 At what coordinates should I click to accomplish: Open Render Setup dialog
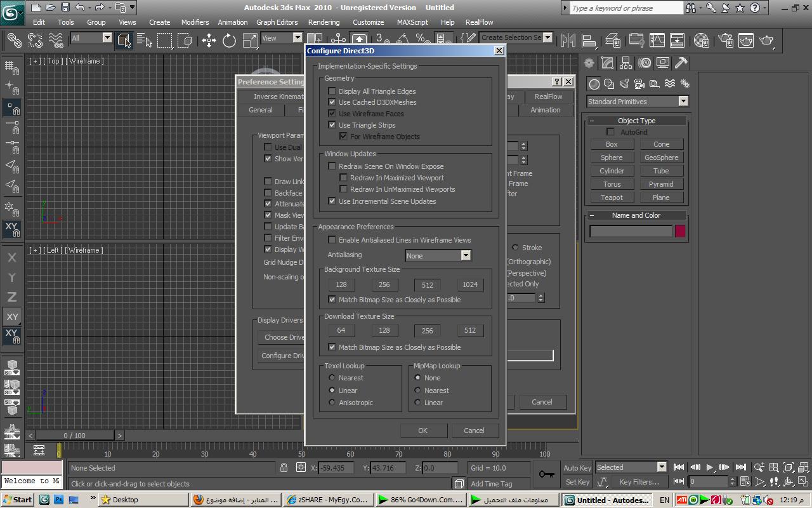[x=726, y=40]
